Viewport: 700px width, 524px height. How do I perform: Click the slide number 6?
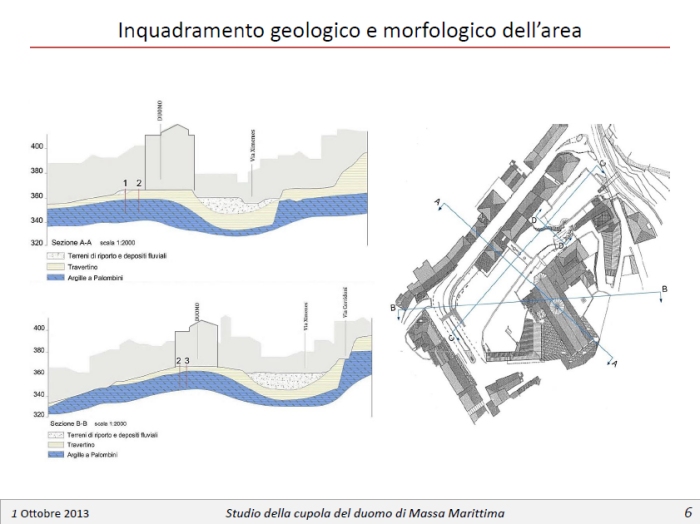(x=688, y=512)
